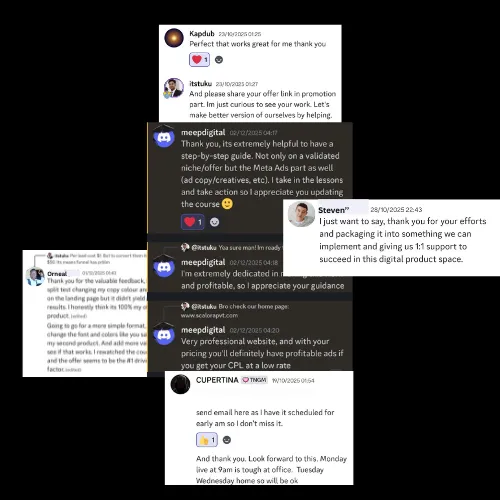Toggle heart reaction on meepdigital's message
This screenshot has height=500, width=500.
pos(193,222)
